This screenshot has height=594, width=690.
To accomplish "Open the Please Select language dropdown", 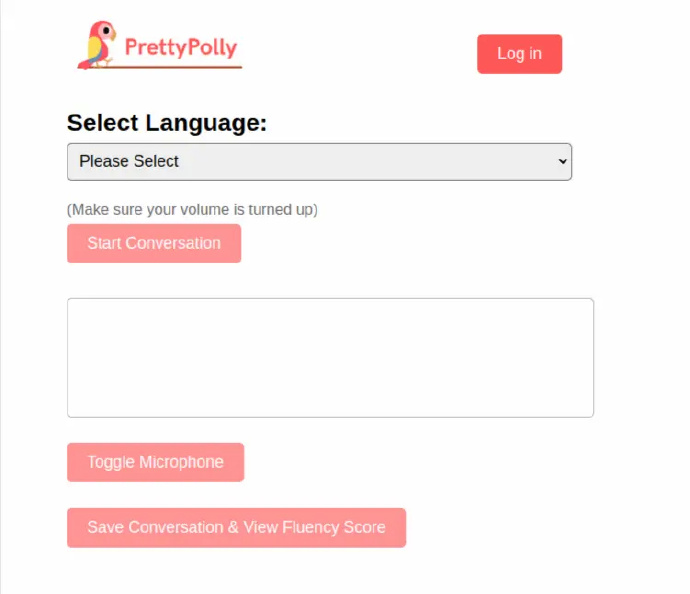I will (x=319, y=161).
